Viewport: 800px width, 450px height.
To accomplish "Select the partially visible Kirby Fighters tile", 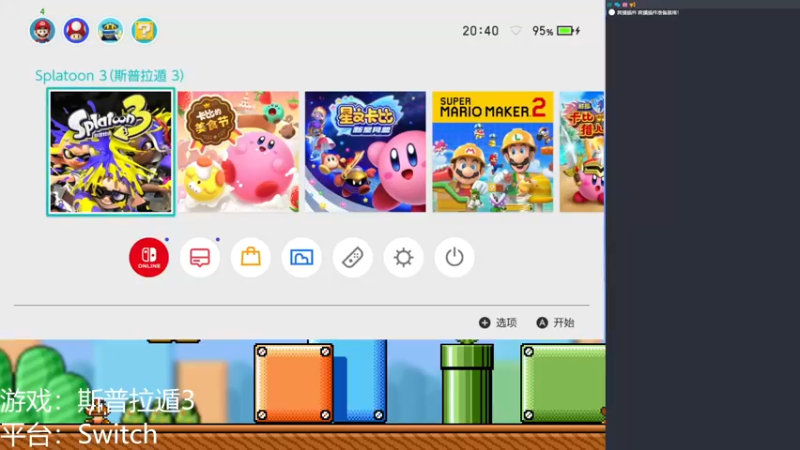I will (x=582, y=152).
